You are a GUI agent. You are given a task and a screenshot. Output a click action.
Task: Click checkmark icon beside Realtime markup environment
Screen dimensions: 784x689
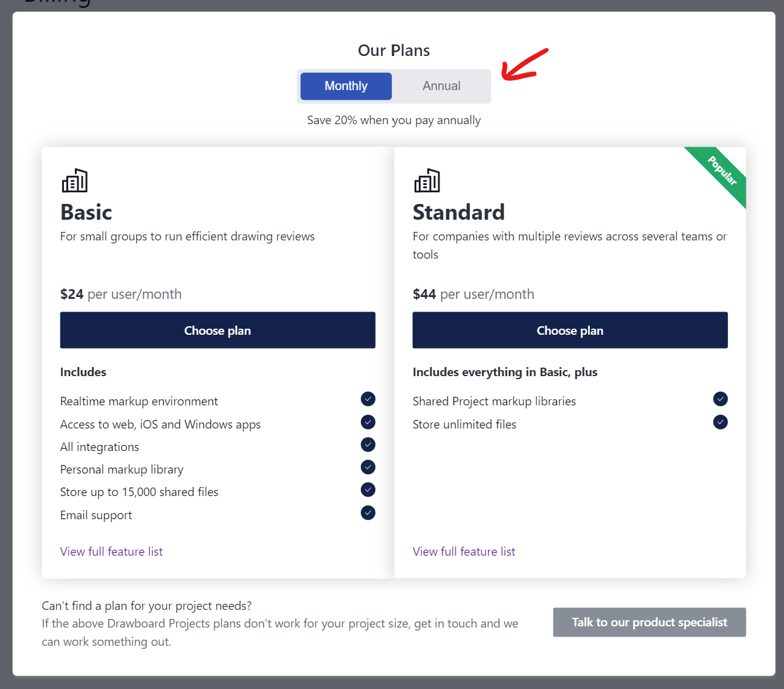[368, 399]
